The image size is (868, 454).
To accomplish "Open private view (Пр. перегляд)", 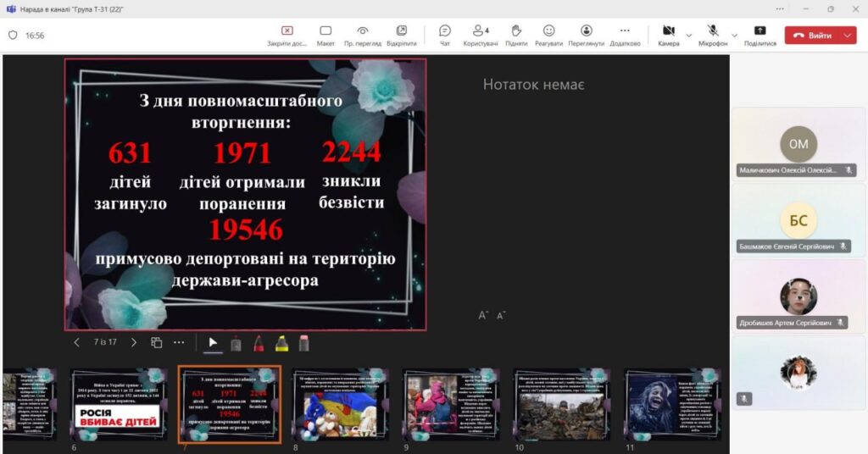I will (363, 35).
